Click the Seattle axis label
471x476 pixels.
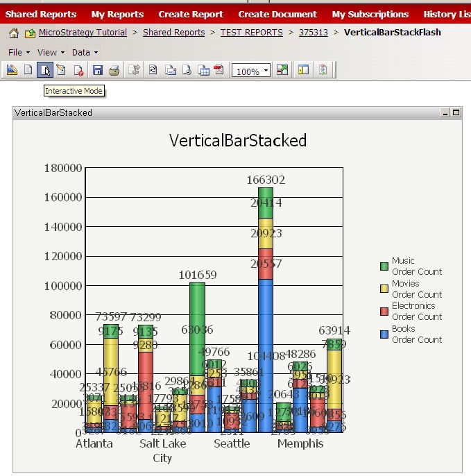[x=232, y=444]
